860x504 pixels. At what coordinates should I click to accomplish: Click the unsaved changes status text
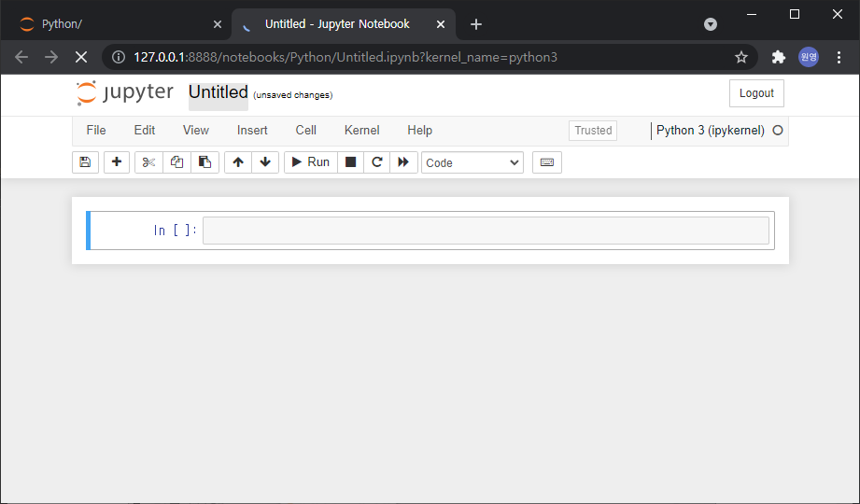tap(293, 95)
